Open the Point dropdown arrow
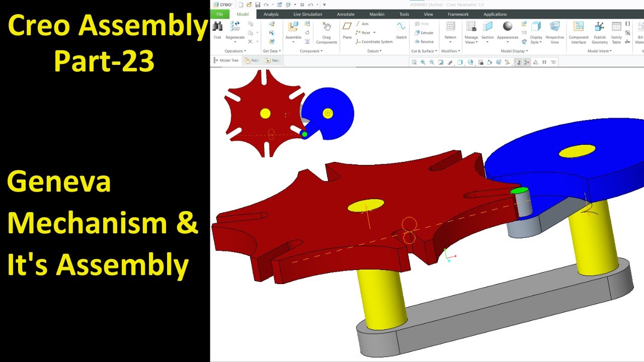Image resolution: width=644 pixels, height=362 pixels. (374, 33)
